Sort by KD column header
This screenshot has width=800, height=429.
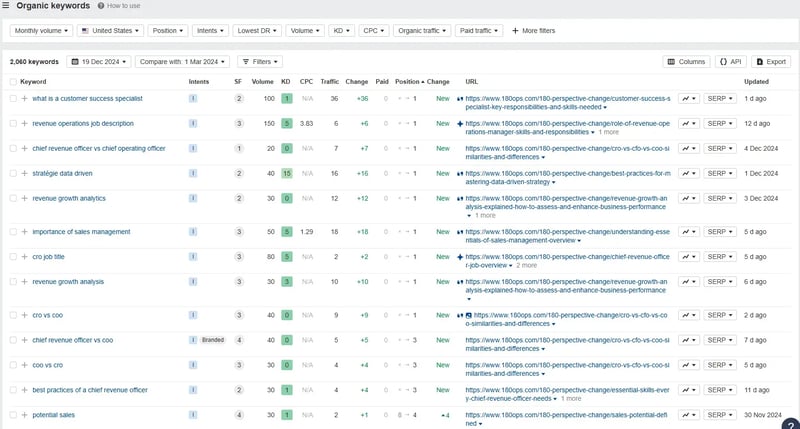pyautogui.click(x=286, y=82)
